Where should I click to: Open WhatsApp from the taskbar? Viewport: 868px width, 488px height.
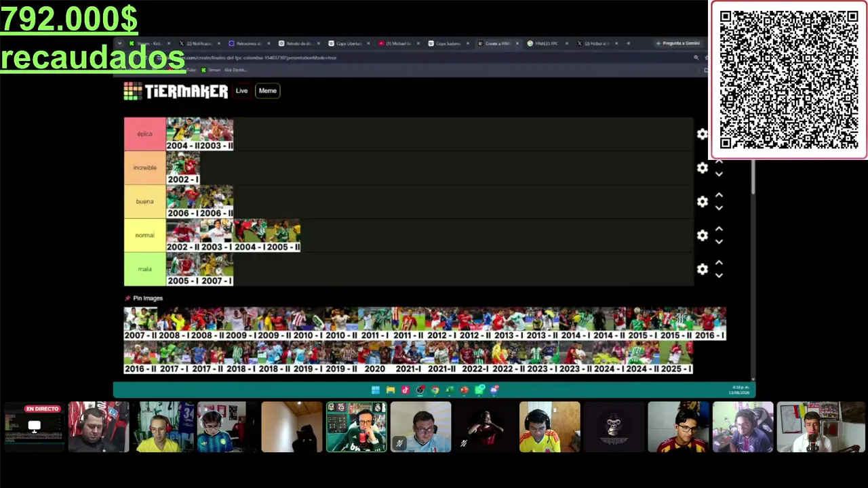[479, 390]
